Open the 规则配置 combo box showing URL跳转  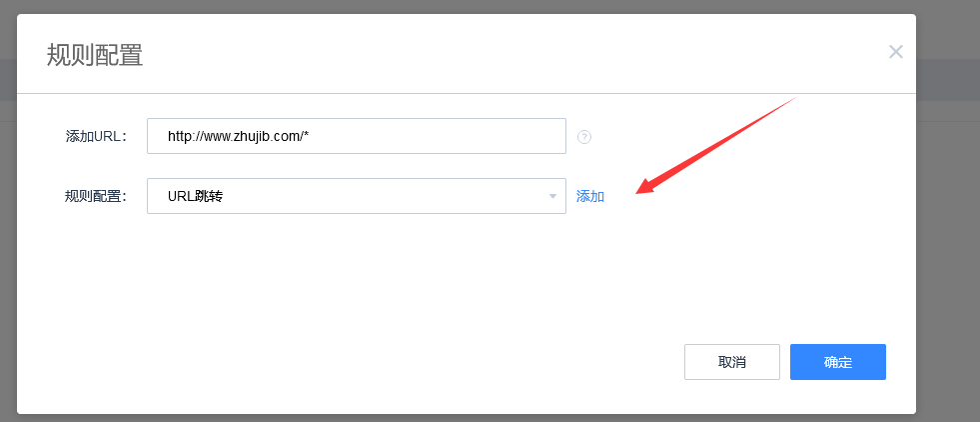click(x=357, y=196)
